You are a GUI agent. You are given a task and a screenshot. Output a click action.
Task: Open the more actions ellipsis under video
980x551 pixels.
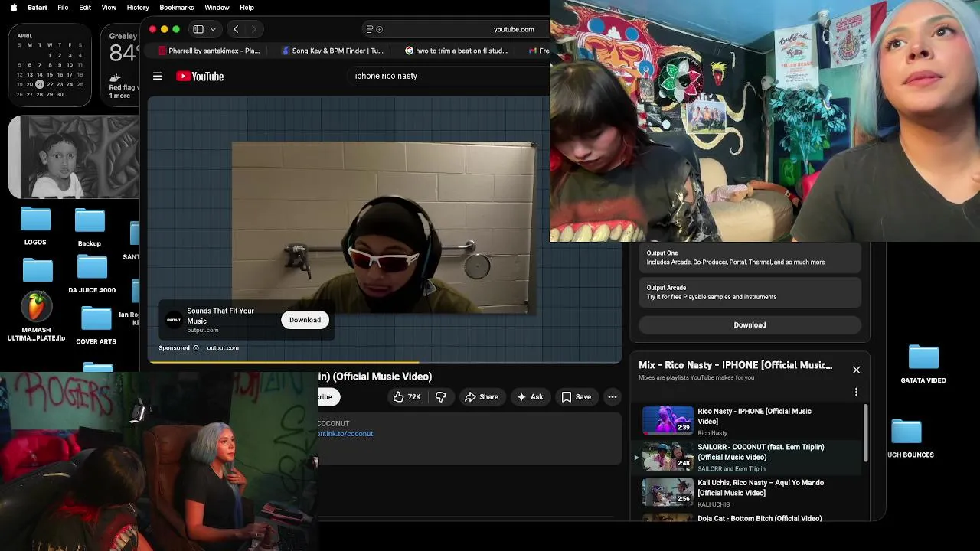pyautogui.click(x=612, y=397)
